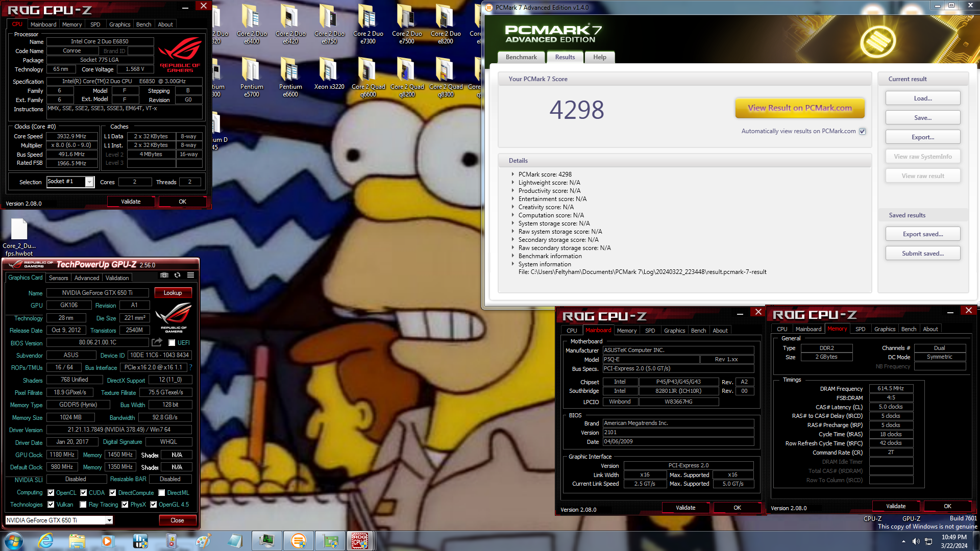Open Notepad from the taskbar
Viewport: 980px width, 551px height.
click(235, 541)
